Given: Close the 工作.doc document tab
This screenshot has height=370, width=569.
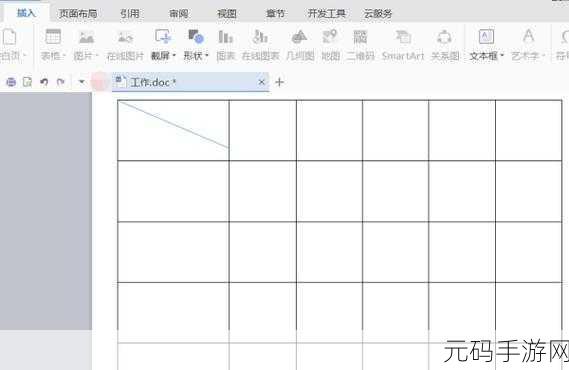Looking at the screenshot, I should [261, 82].
